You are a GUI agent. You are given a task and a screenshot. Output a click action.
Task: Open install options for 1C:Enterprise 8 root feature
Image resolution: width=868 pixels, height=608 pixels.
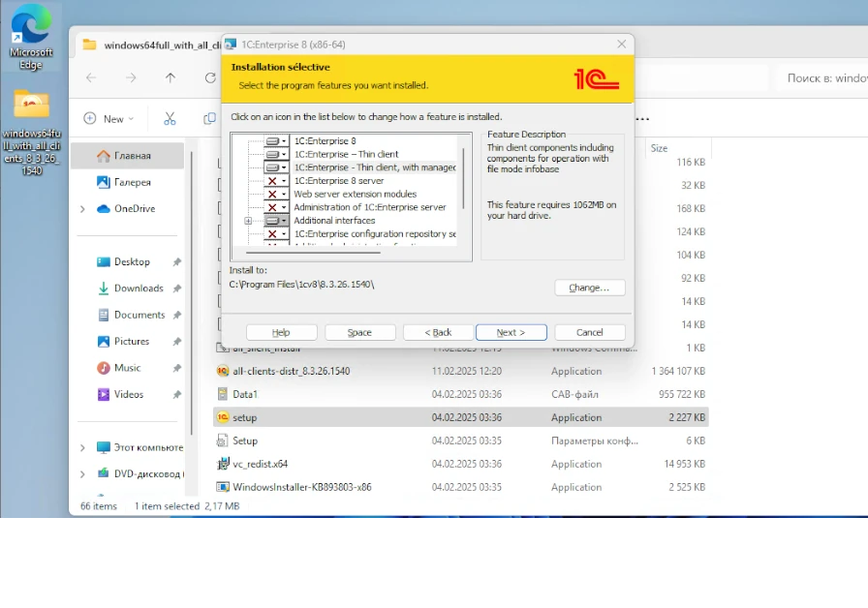click(276, 141)
